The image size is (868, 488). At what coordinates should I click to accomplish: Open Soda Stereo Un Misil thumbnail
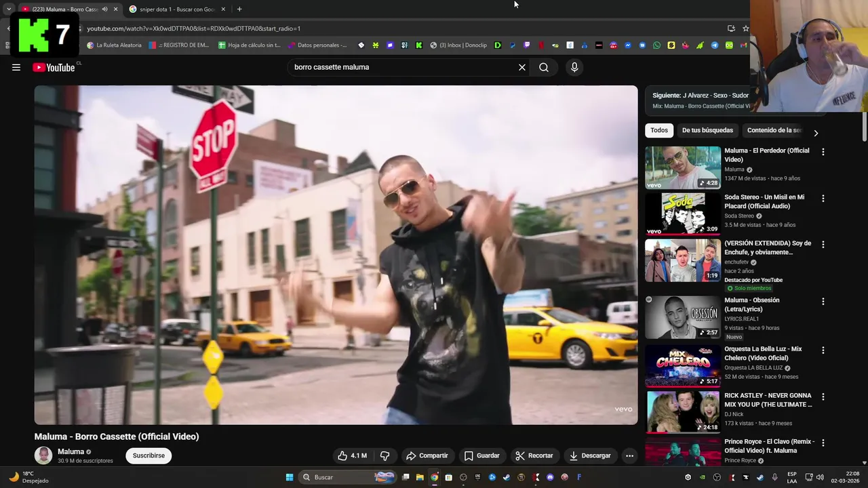(x=683, y=213)
